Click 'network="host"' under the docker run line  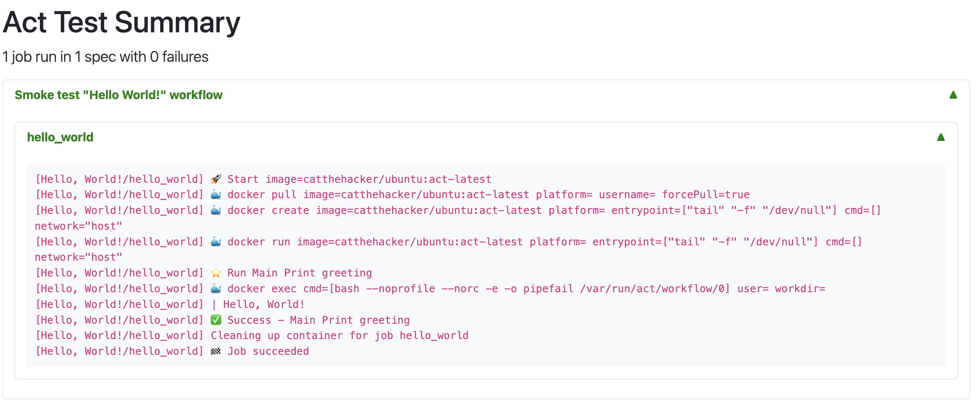pyautogui.click(x=78, y=257)
